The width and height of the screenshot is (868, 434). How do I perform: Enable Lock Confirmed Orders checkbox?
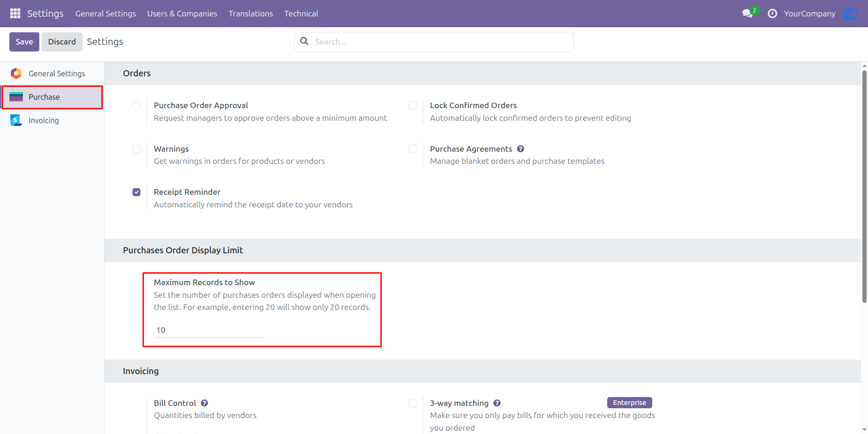click(x=413, y=106)
